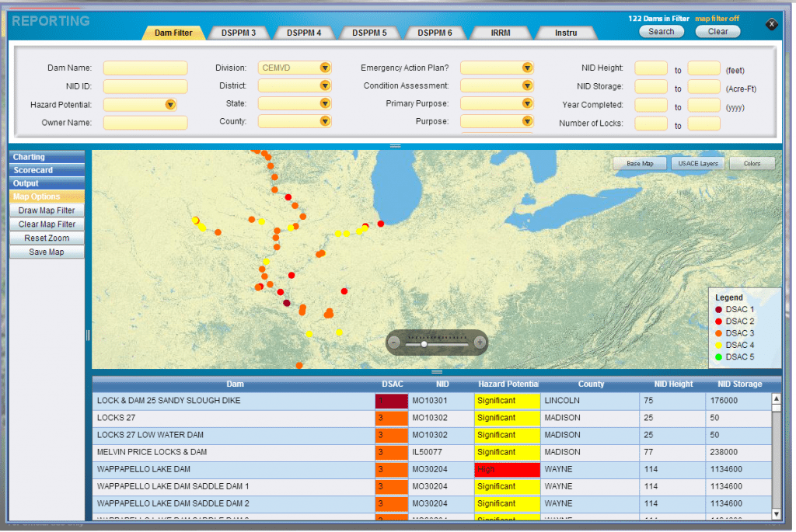Image resolution: width=796 pixels, height=532 pixels.
Task: Open the Emergency Action Plan dropdown
Action: click(527, 68)
